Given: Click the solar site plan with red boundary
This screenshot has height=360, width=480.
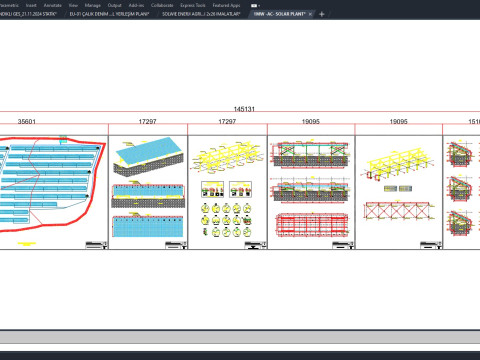Looking at the screenshot, I should click(53, 184).
